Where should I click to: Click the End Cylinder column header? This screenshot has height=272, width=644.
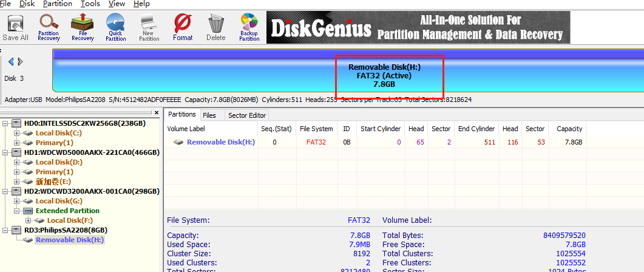pos(477,129)
